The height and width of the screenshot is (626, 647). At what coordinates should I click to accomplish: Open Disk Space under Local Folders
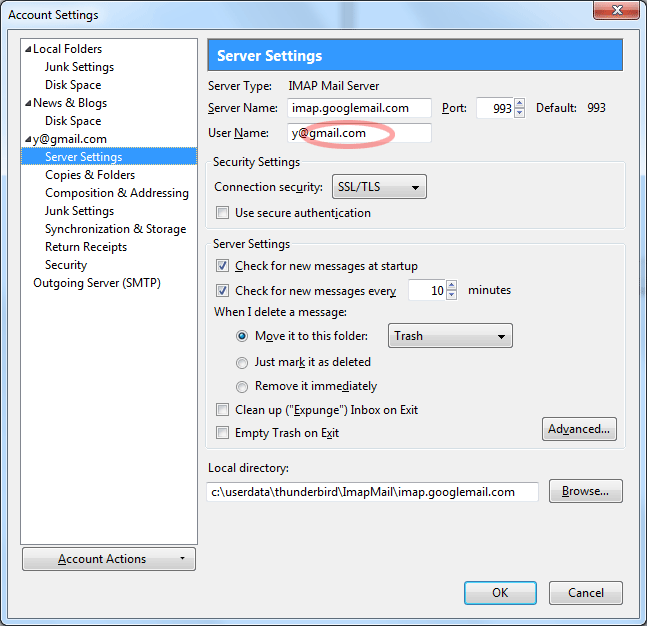point(73,85)
